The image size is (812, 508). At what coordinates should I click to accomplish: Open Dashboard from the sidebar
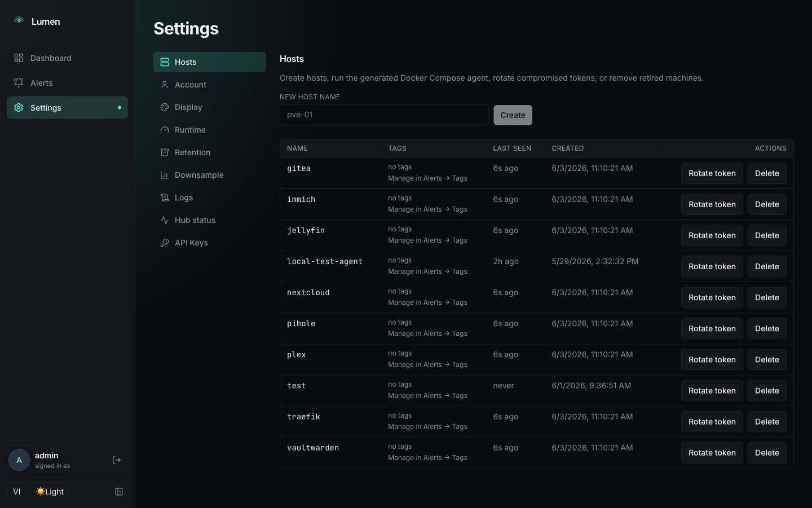coord(67,58)
